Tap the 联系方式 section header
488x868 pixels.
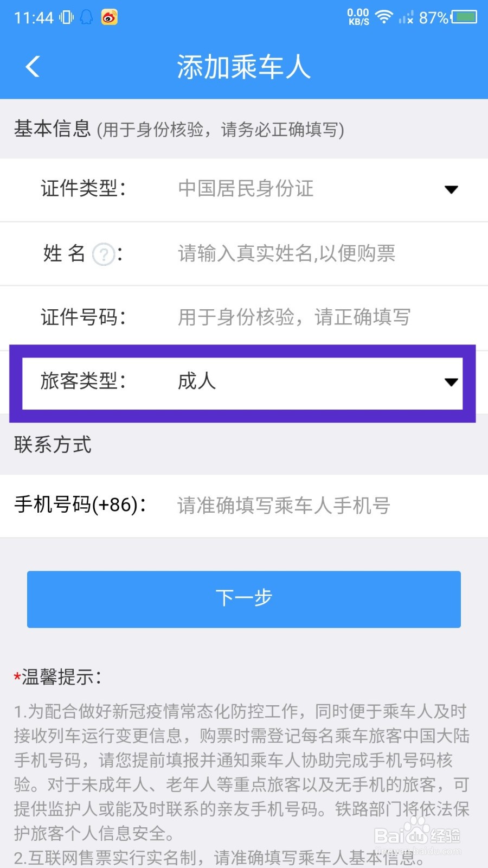coord(53,445)
